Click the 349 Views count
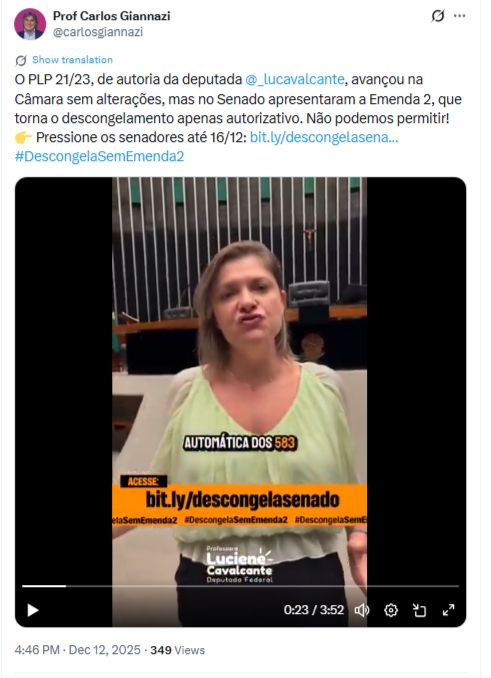 pyautogui.click(x=178, y=650)
